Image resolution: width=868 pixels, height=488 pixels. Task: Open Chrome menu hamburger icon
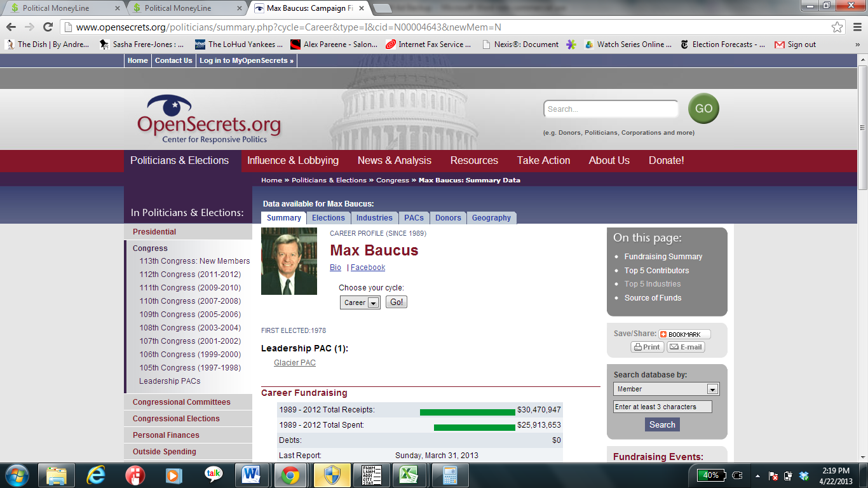click(x=856, y=27)
